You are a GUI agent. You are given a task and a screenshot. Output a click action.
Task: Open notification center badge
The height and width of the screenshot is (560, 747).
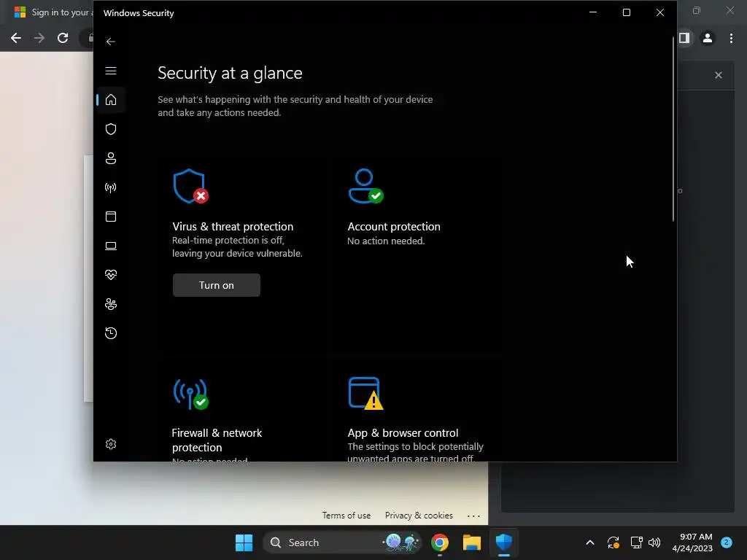point(727,542)
